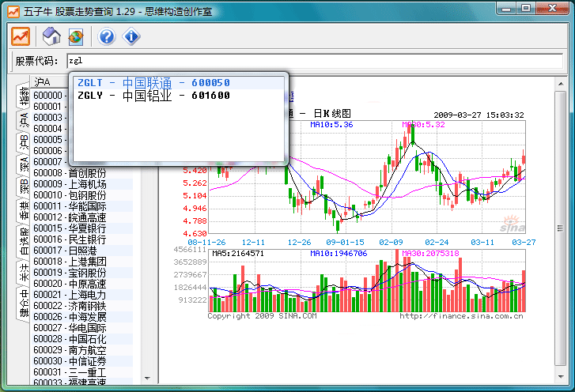Select 600012 皖通高速 in the list
Image resolution: width=575 pixels, height=392 pixels.
[x=82, y=217]
